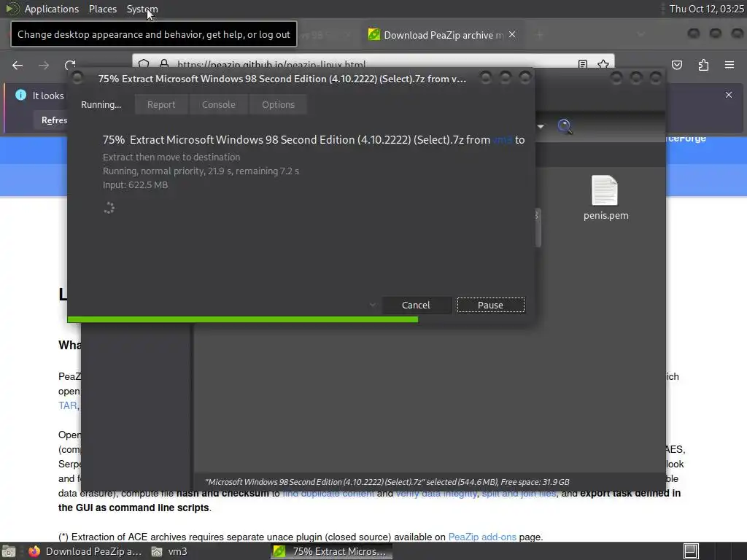Go forward in Firefox
747x560 pixels.
[44, 65]
